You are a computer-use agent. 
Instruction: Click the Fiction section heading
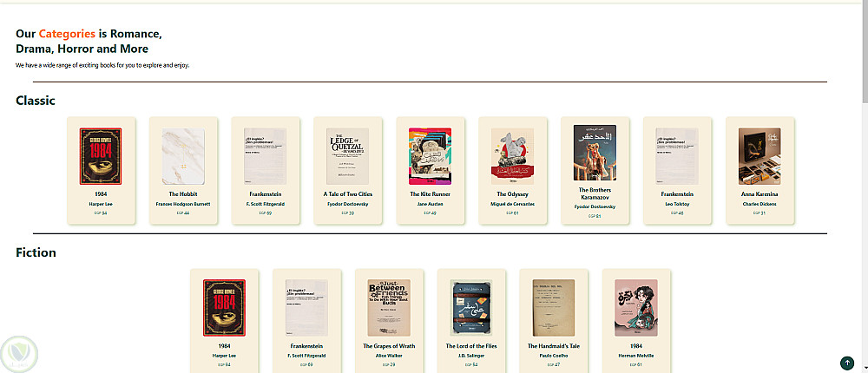(x=36, y=252)
